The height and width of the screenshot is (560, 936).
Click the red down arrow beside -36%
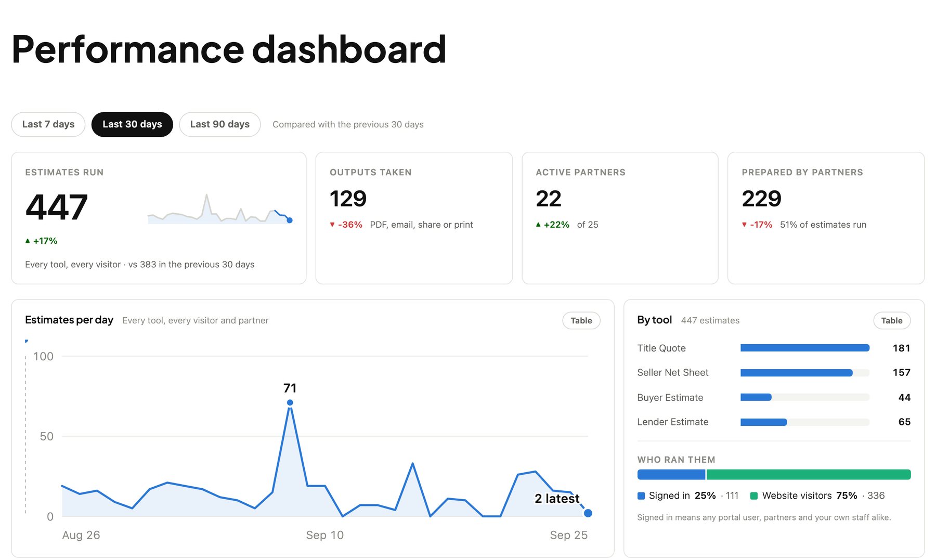pyautogui.click(x=332, y=225)
